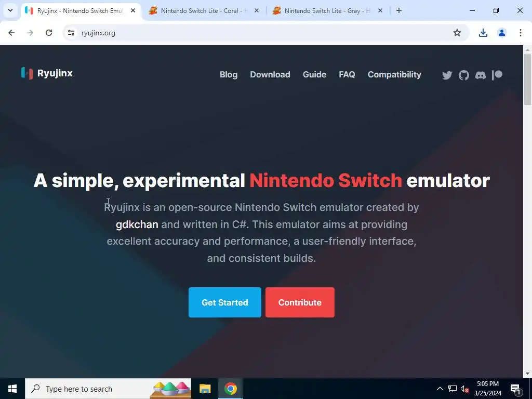Reload the ryujinx.org page

tap(49, 33)
